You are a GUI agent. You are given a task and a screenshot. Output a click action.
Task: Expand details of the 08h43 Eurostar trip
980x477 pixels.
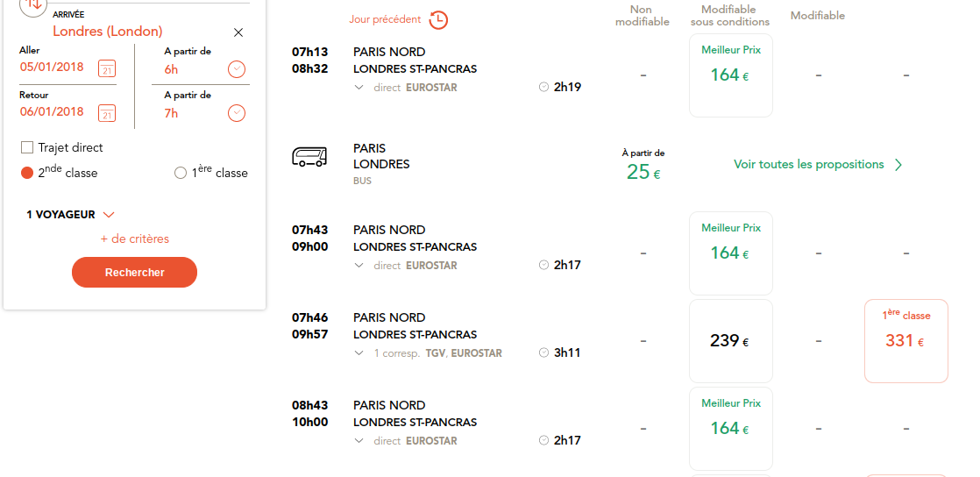tap(359, 441)
